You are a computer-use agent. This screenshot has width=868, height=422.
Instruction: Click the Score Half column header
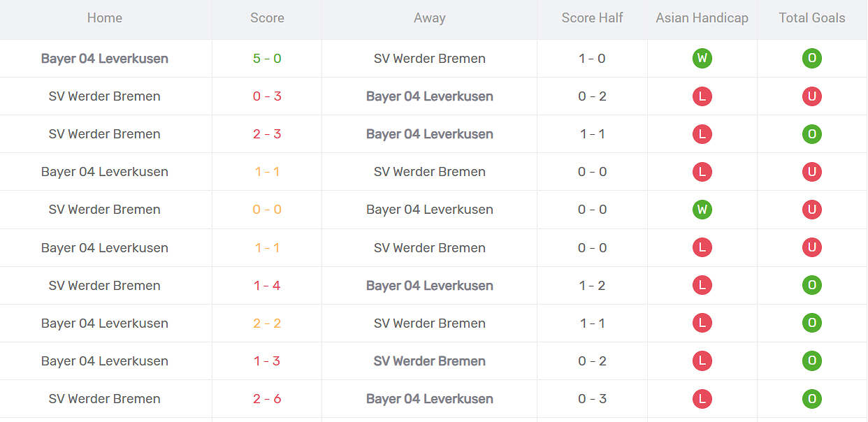coord(592,18)
